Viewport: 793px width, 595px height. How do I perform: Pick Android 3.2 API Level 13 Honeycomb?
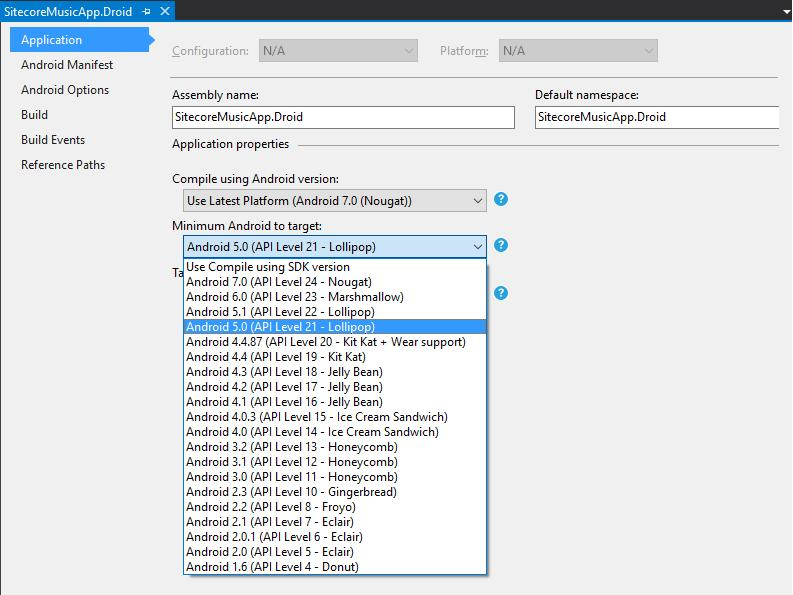(x=335, y=447)
